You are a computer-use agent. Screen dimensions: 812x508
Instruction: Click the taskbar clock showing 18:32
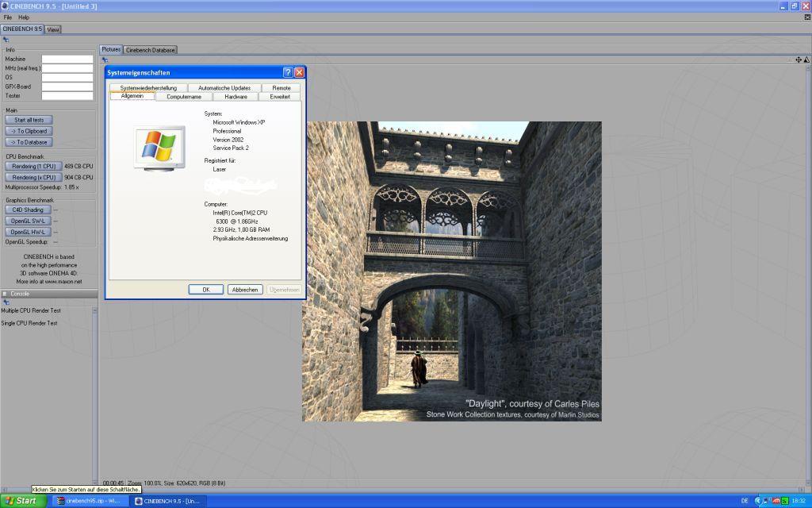799,501
